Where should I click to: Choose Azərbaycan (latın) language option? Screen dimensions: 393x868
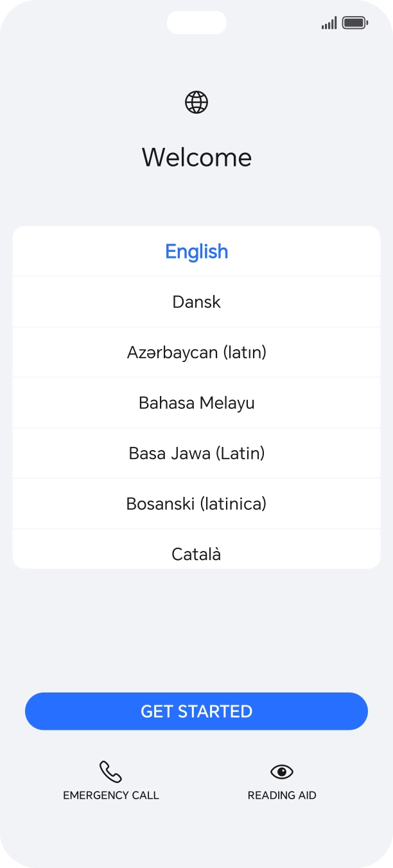point(197,352)
